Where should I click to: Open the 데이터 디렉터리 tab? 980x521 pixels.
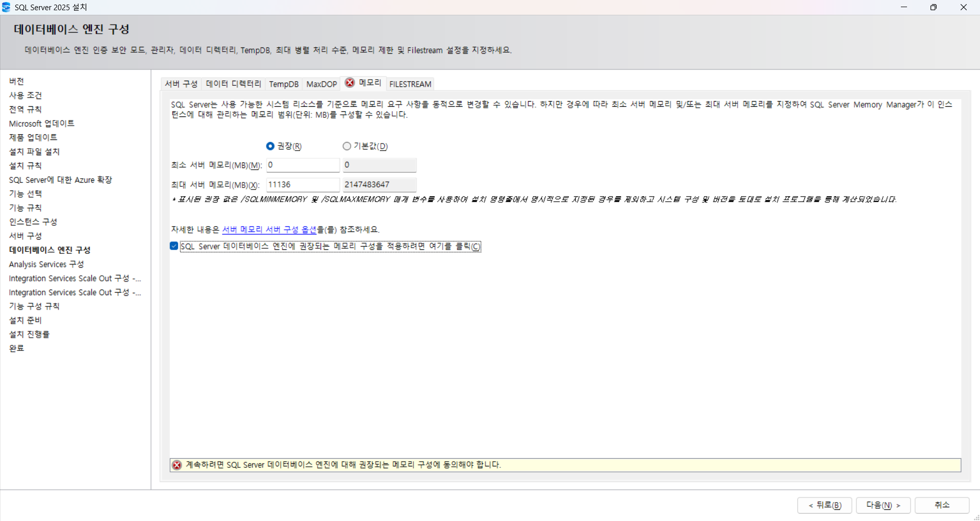[x=234, y=84]
